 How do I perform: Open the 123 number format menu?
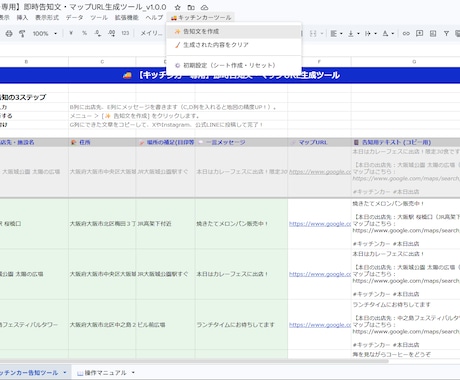(x=125, y=33)
